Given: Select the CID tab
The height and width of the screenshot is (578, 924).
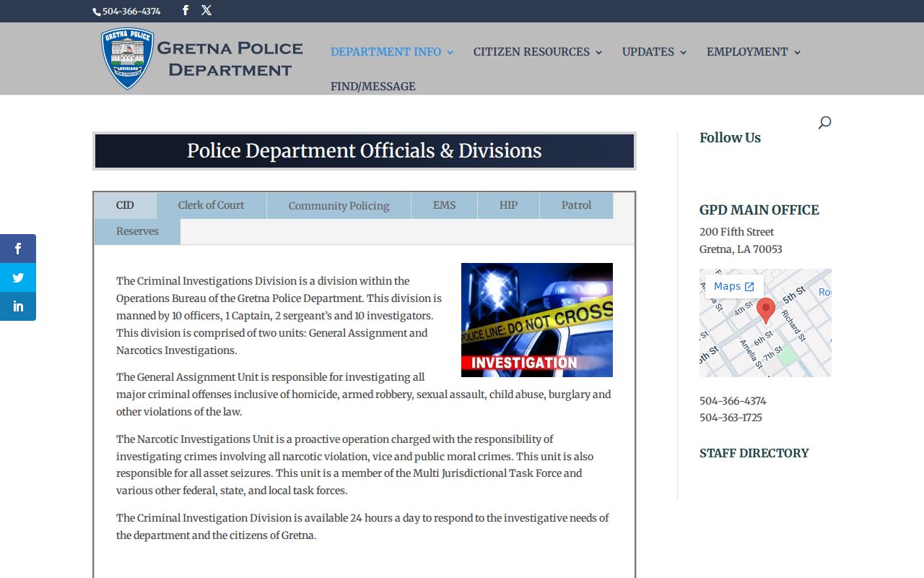Looking at the screenshot, I should pyautogui.click(x=125, y=205).
